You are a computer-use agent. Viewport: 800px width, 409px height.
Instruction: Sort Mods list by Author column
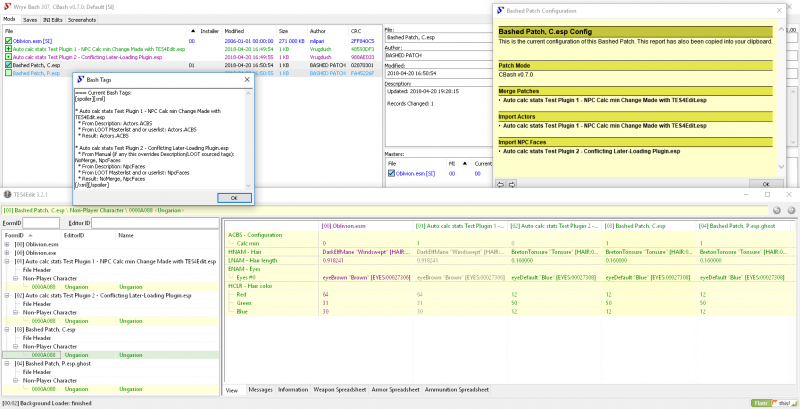coord(328,31)
